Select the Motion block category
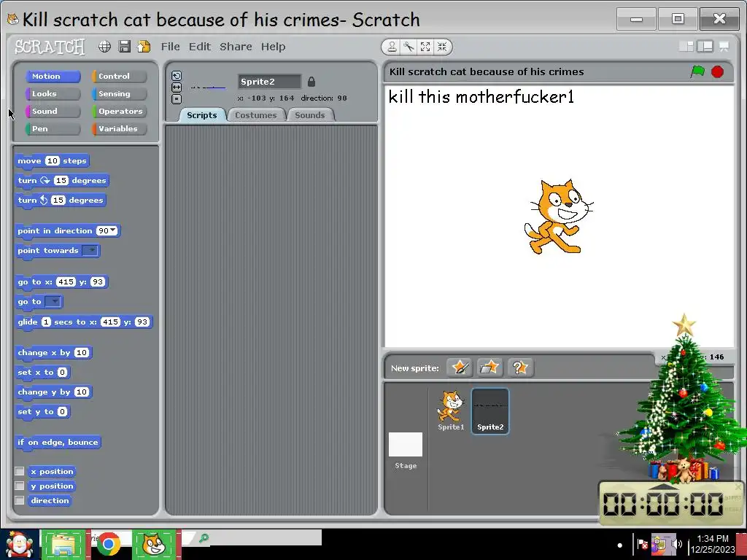The width and height of the screenshot is (747, 560). pyautogui.click(x=53, y=76)
